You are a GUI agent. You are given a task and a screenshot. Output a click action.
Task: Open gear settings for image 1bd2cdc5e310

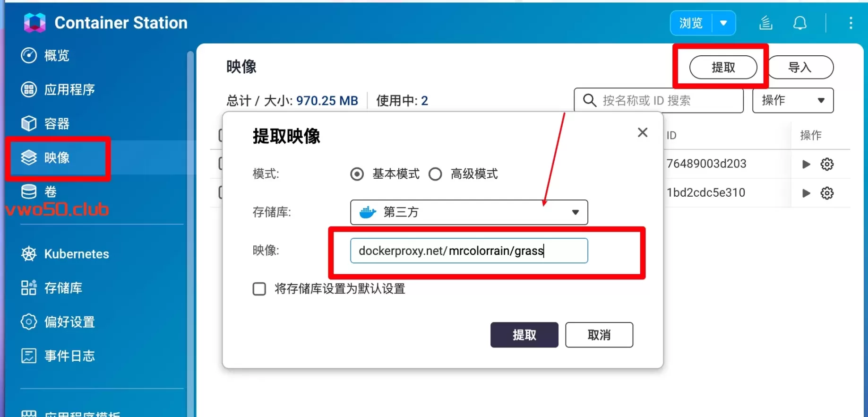(x=827, y=193)
